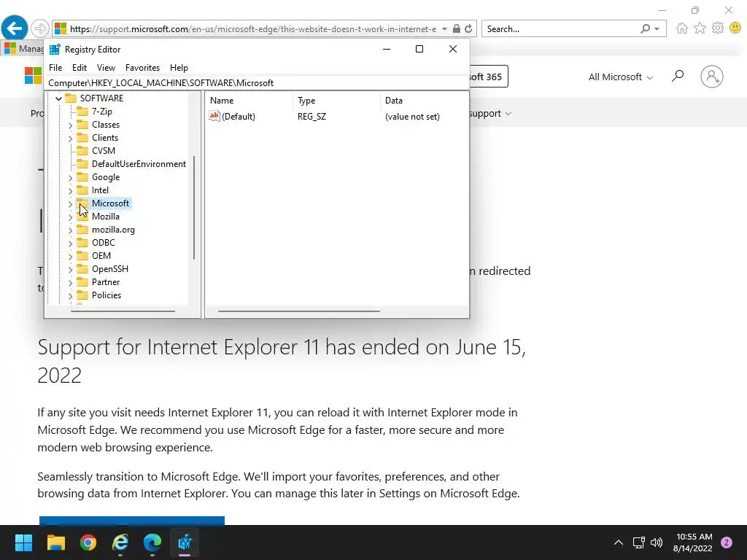Viewport: 747px width, 560px height.
Task: Select the 7-Zip registry key
Action: [x=102, y=112]
